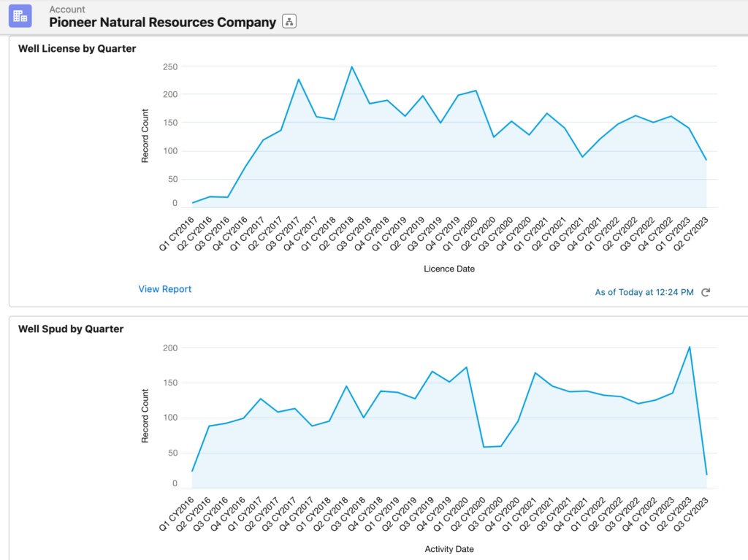
Task: Open the account hierarchy icon
Action: [x=289, y=21]
